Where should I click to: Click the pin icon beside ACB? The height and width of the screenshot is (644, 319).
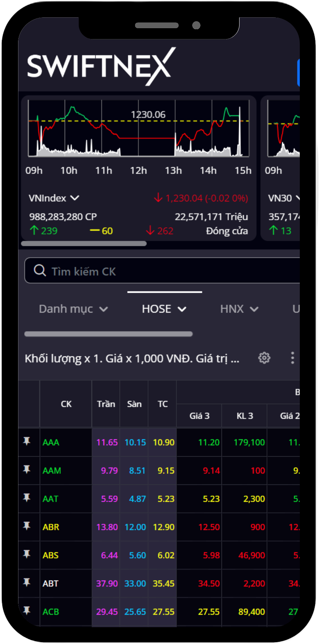click(x=27, y=610)
